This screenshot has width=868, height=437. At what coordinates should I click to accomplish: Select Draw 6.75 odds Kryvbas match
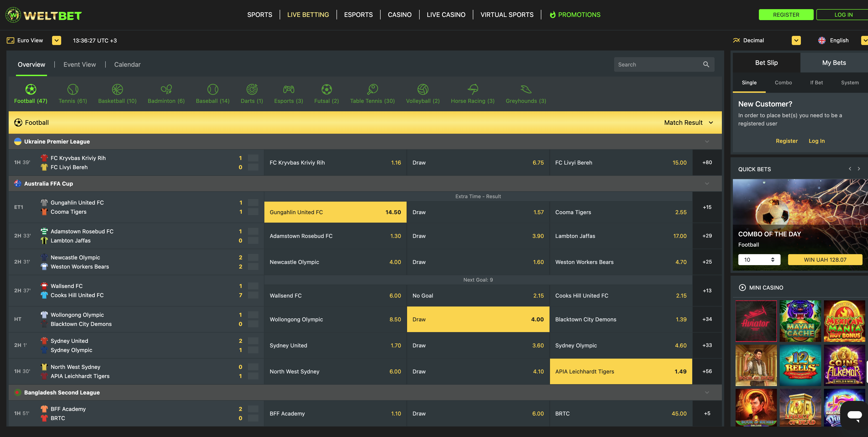tap(478, 163)
